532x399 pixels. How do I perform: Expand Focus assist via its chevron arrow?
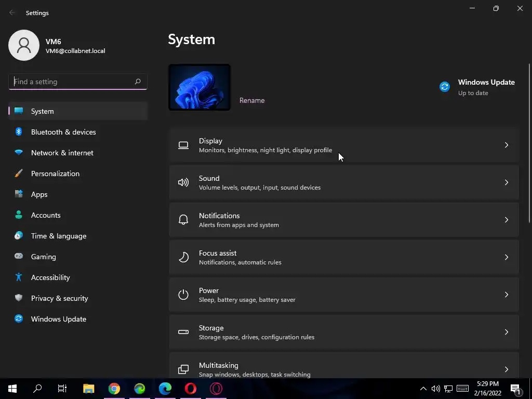pos(506,257)
